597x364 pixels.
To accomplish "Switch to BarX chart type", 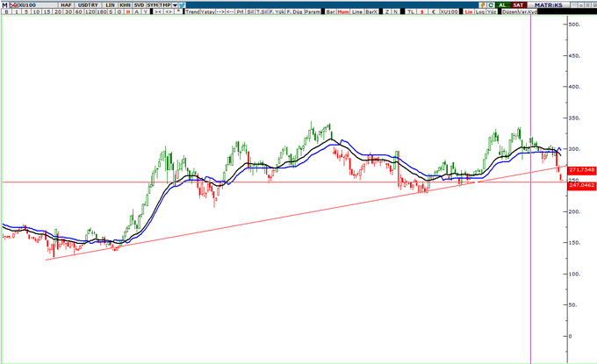I will pos(371,11).
